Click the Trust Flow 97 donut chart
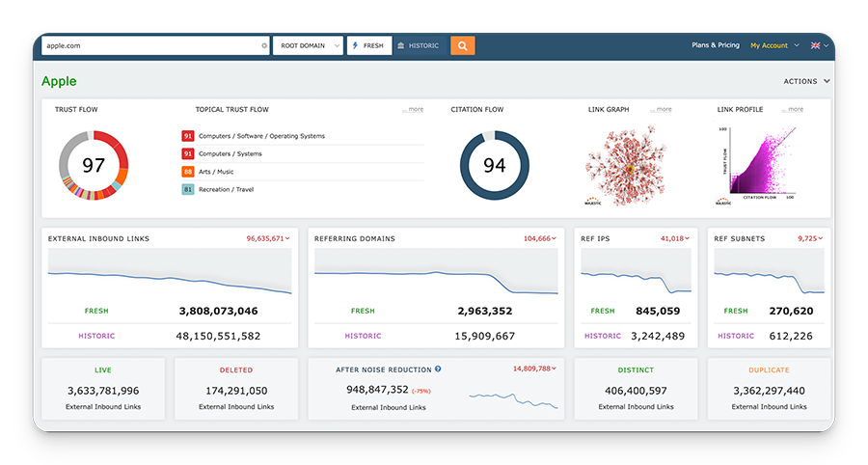This screenshot has height=465, width=868. pyautogui.click(x=94, y=165)
